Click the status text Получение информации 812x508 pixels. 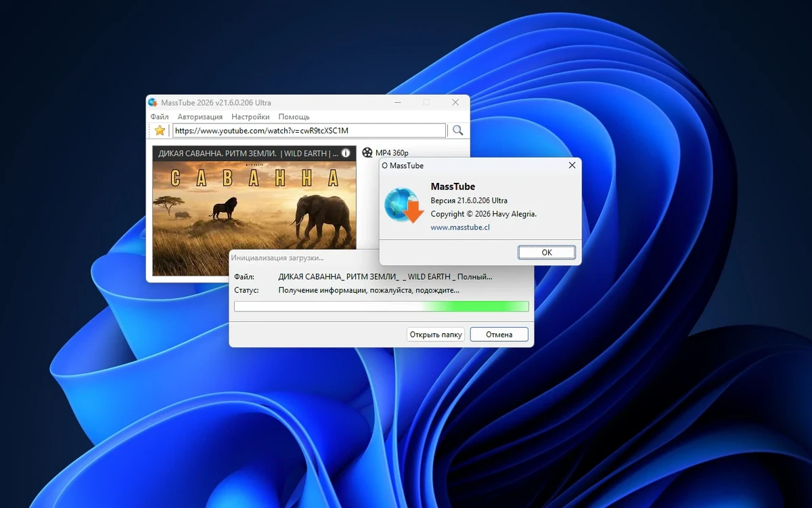(369, 290)
